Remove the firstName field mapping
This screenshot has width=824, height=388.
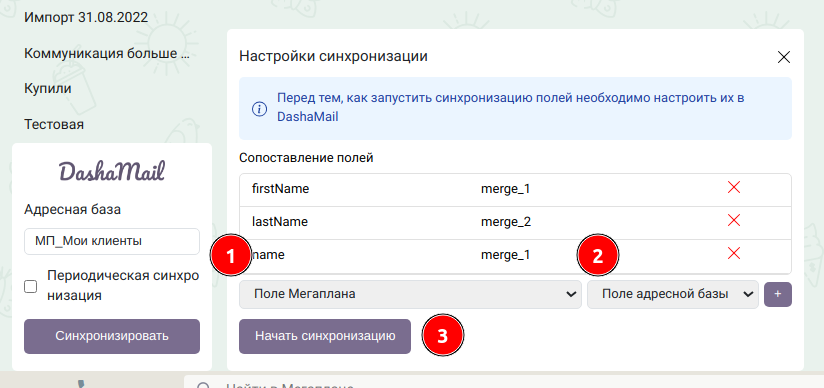(x=734, y=187)
